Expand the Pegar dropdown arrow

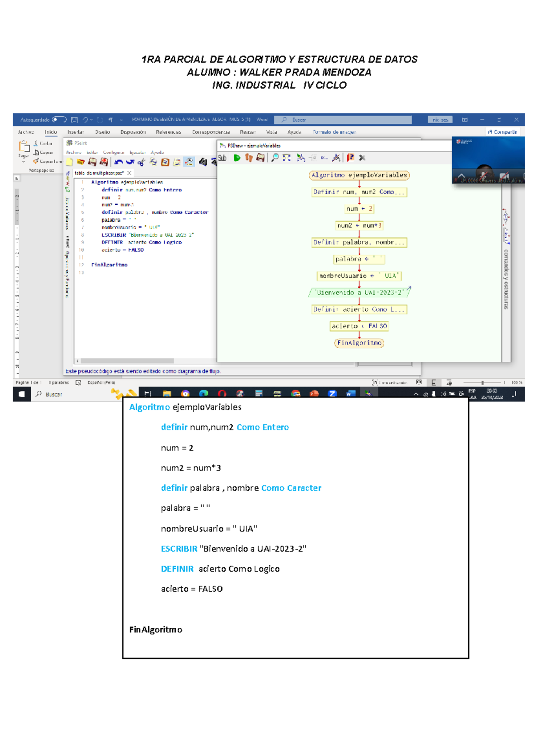click(x=24, y=162)
